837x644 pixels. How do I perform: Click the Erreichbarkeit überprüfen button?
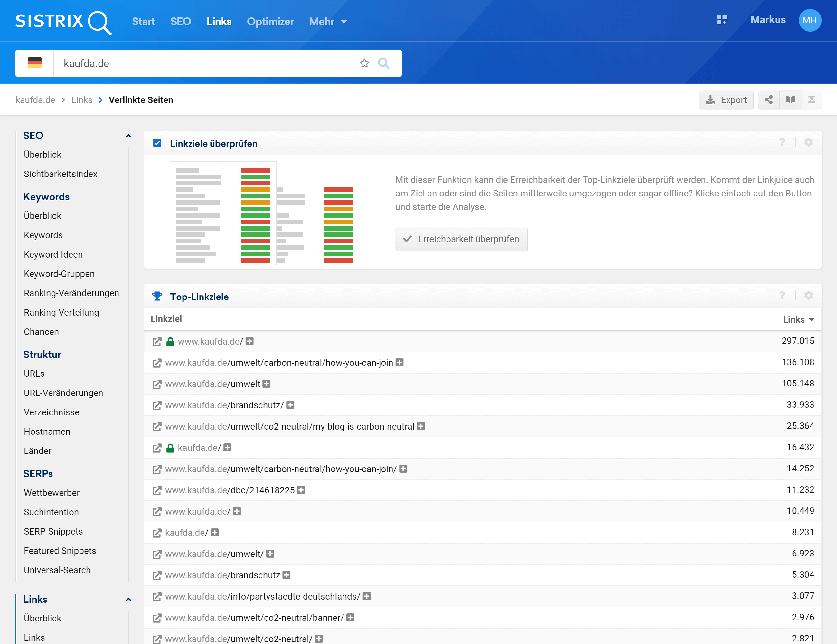[x=461, y=239]
